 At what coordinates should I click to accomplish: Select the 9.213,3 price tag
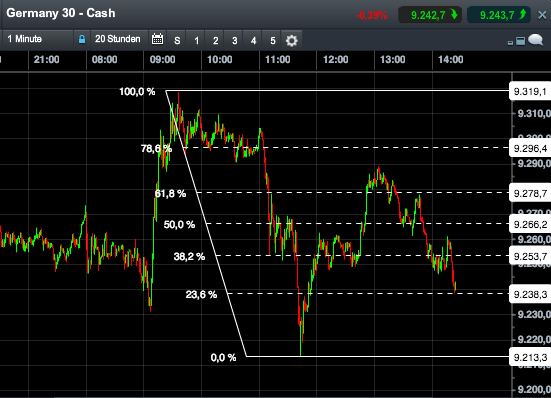point(530,357)
